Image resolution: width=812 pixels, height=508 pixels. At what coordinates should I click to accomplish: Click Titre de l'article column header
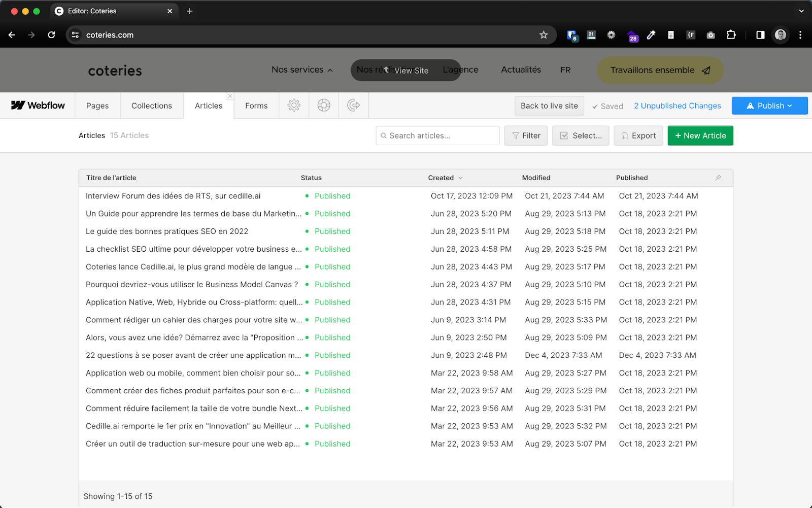tap(111, 178)
